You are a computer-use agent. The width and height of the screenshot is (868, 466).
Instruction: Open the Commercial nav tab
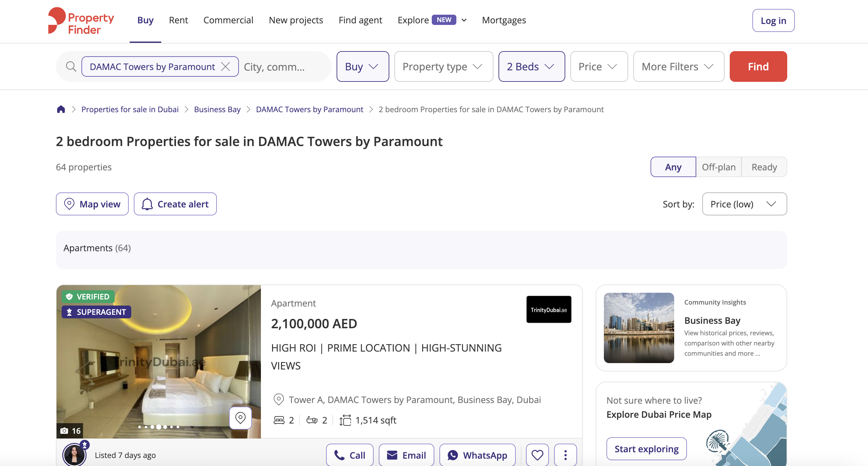pos(228,20)
